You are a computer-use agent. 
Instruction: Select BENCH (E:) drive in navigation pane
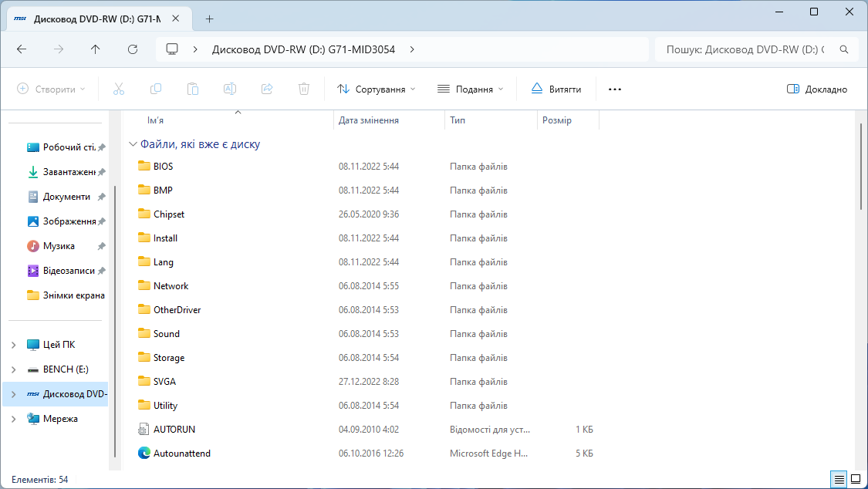pyautogui.click(x=66, y=369)
